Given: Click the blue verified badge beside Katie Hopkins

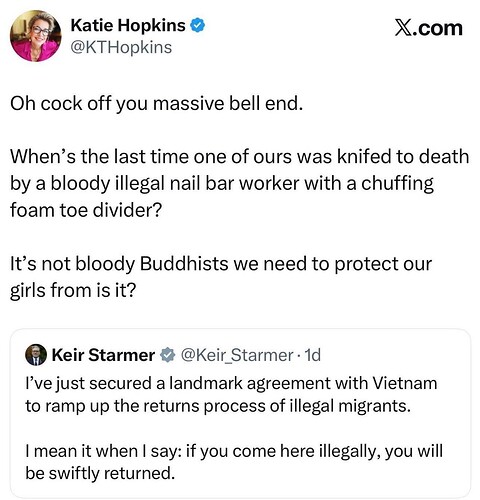Looking at the screenshot, I should pos(198,26).
